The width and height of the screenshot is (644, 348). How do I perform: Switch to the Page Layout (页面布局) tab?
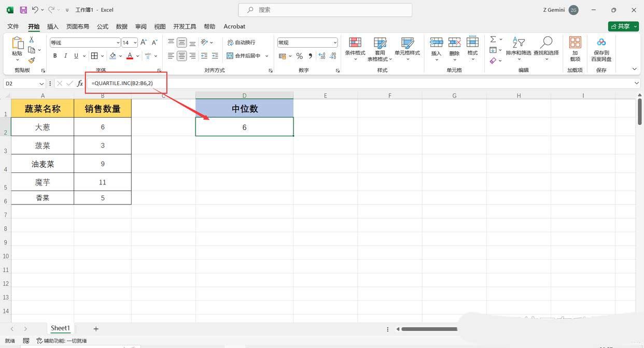78,26
